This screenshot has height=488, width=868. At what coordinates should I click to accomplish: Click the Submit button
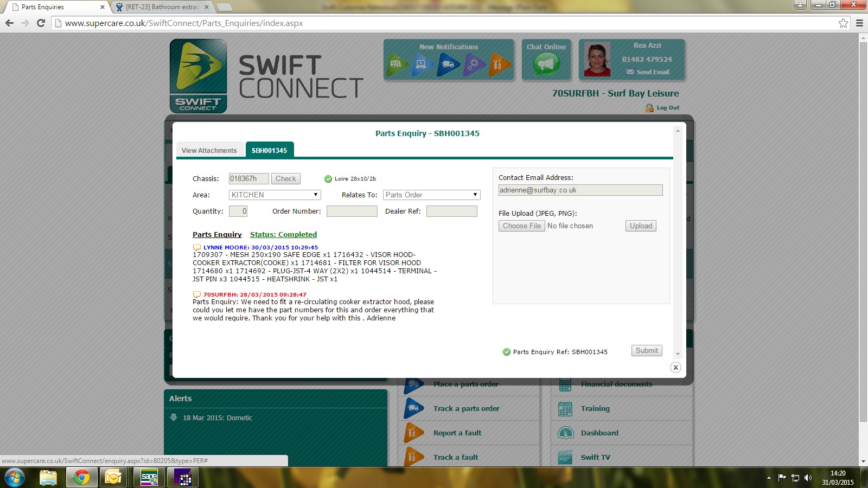[647, 350]
